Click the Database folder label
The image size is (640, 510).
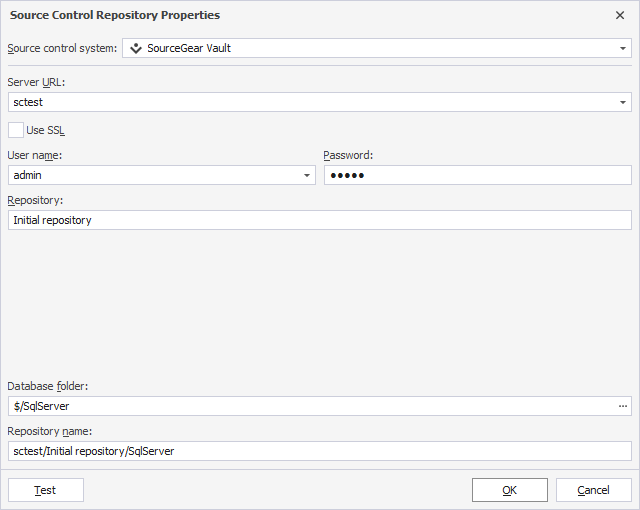pos(48,386)
